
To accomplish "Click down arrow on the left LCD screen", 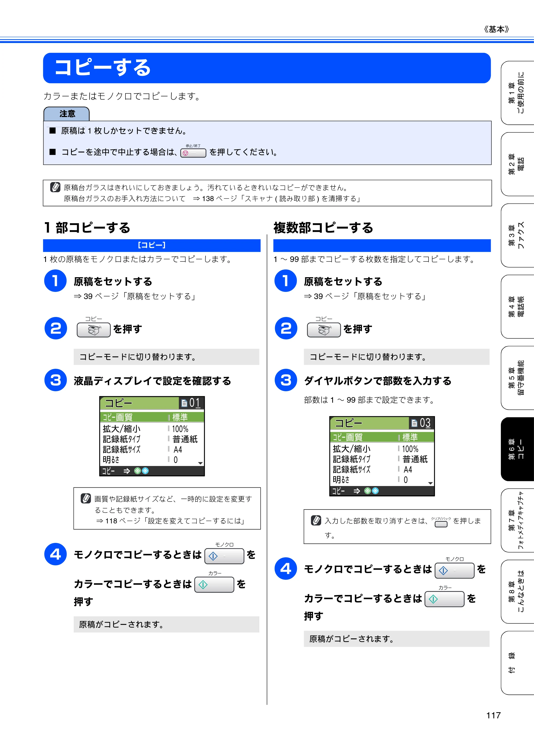I will [200, 463].
